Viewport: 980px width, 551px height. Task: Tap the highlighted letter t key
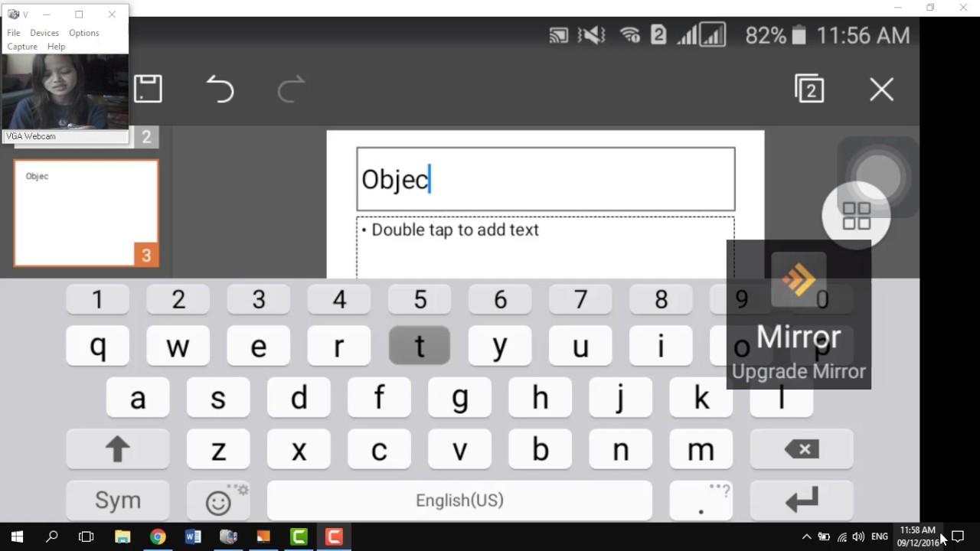(x=419, y=347)
